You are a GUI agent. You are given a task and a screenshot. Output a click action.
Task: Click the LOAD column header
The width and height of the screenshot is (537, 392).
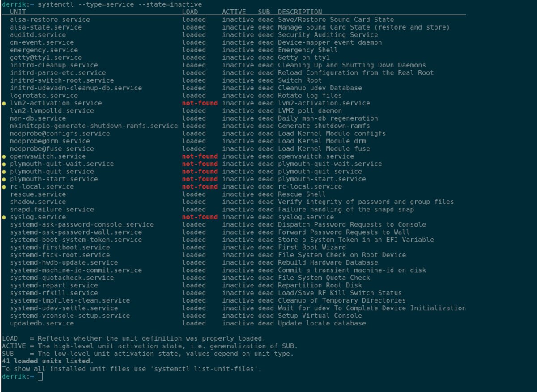pos(190,12)
